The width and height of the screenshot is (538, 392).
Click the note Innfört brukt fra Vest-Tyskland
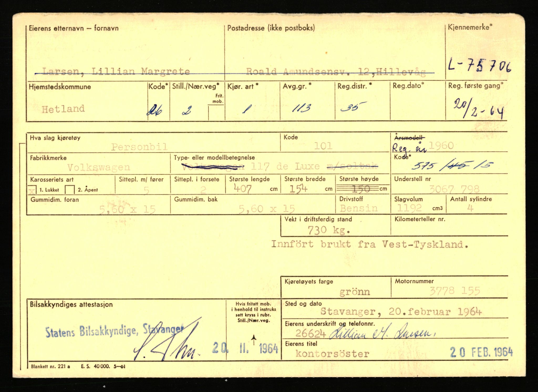click(x=370, y=245)
